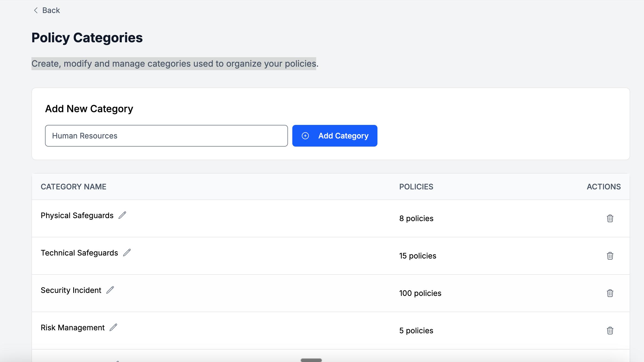Edit the Technical Safeguards category name
The image size is (644, 362).
[x=127, y=253]
